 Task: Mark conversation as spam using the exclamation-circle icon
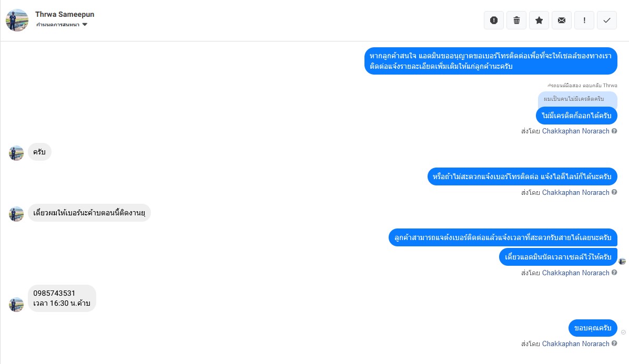pos(494,20)
